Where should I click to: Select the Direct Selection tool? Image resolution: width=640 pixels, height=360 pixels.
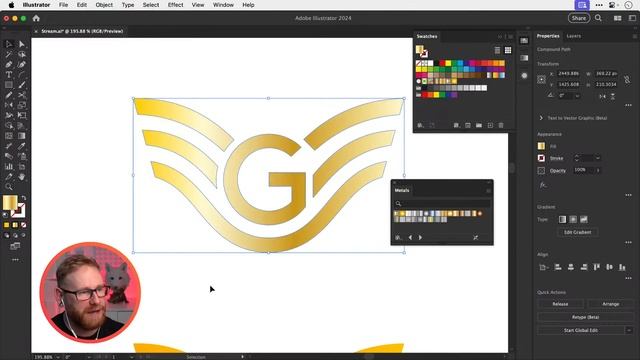click(x=22, y=44)
